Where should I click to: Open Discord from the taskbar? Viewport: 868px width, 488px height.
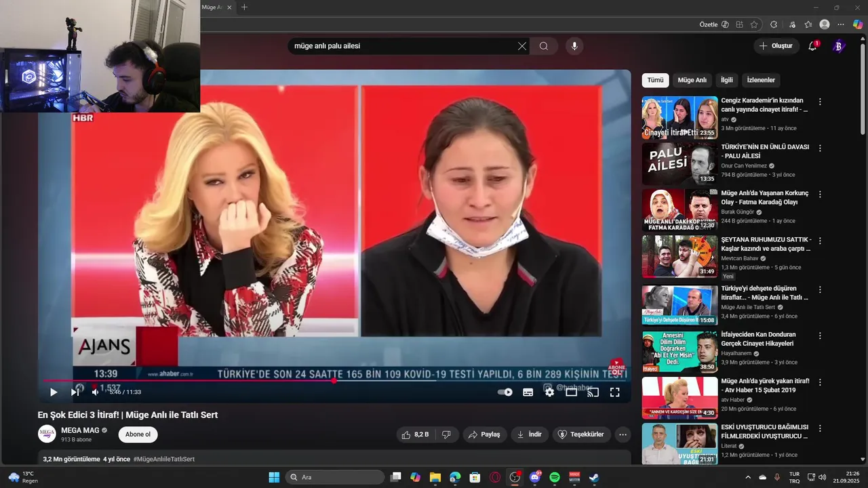534,477
